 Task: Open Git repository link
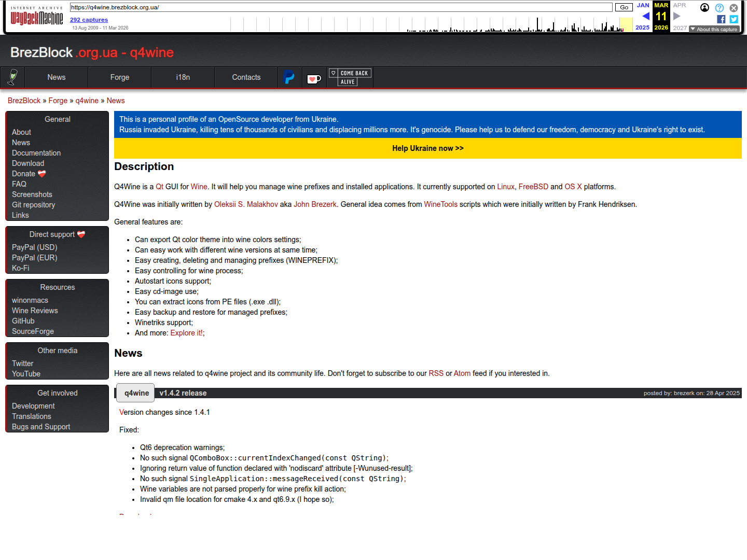[x=33, y=205]
